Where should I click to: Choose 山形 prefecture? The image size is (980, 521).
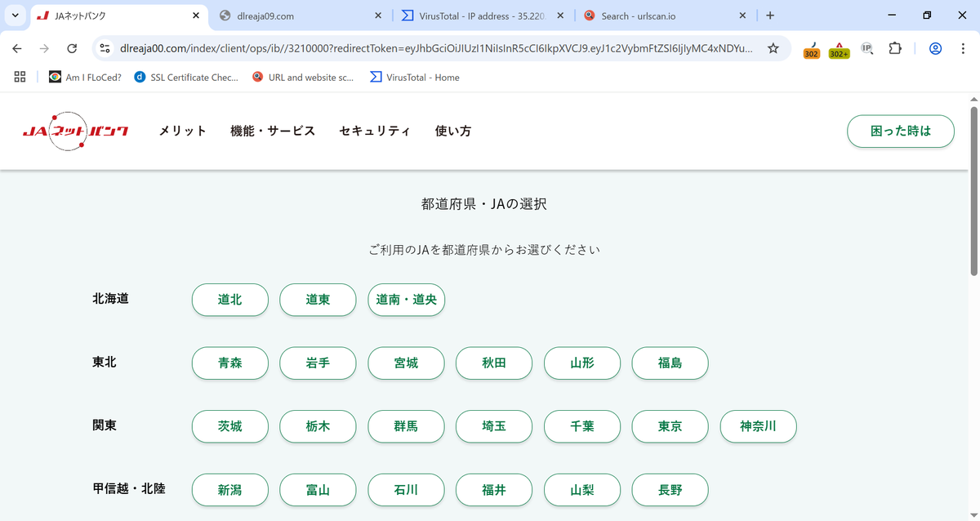582,363
